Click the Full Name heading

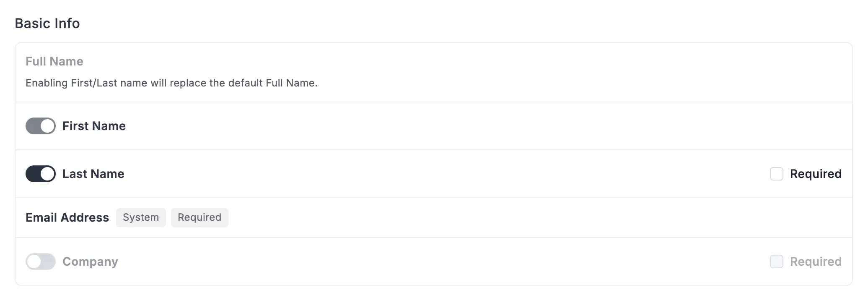pos(54,61)
